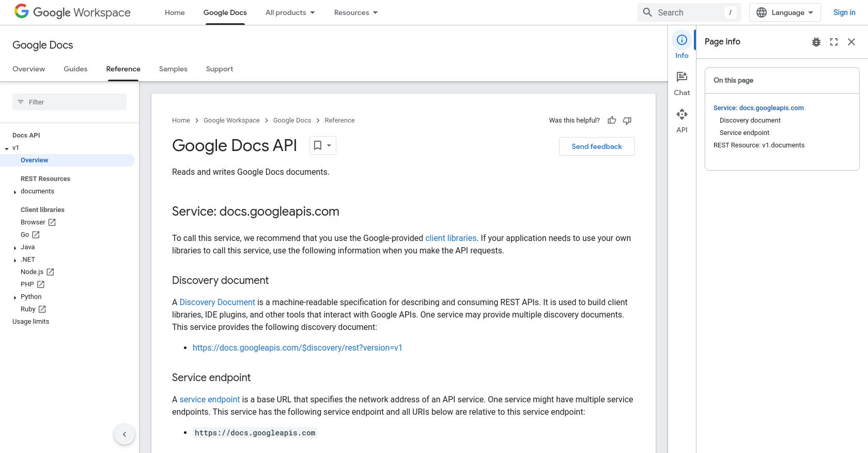
Task: Click the Send feedback button
Action: tap(597, 146)
